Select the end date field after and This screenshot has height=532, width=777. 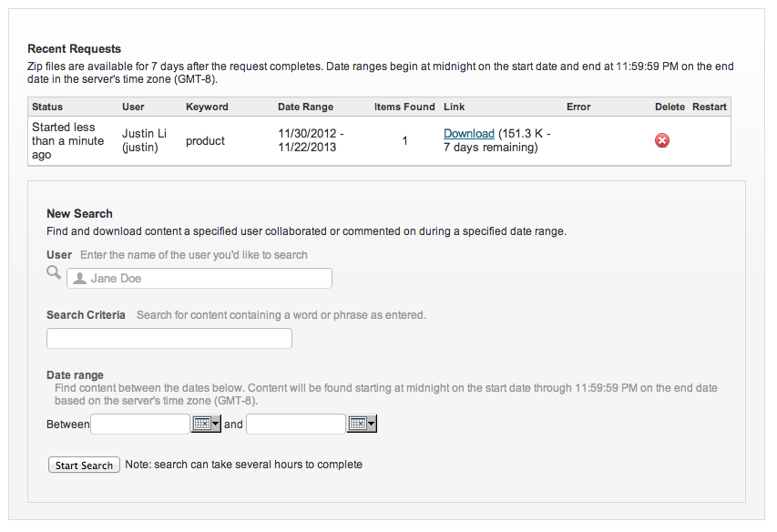pyautogui.click(x=295, y=424)
